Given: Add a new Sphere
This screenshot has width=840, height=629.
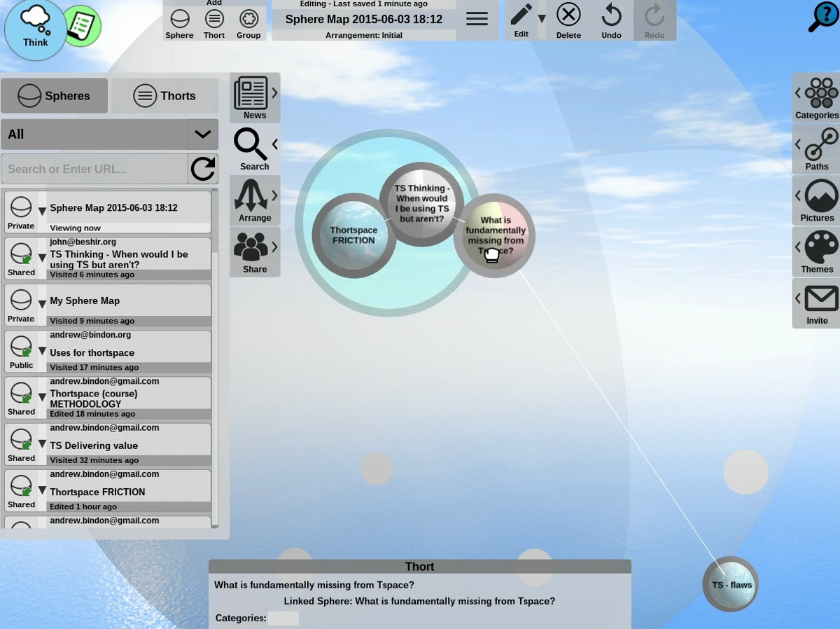Looking at the screenshot, I should 180,24.
